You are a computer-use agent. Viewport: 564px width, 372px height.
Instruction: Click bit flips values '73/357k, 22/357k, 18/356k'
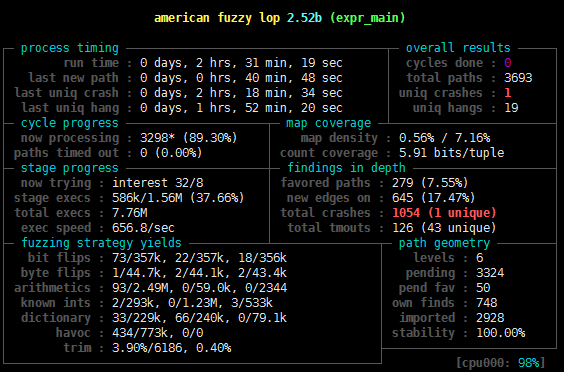pos(199,258)
